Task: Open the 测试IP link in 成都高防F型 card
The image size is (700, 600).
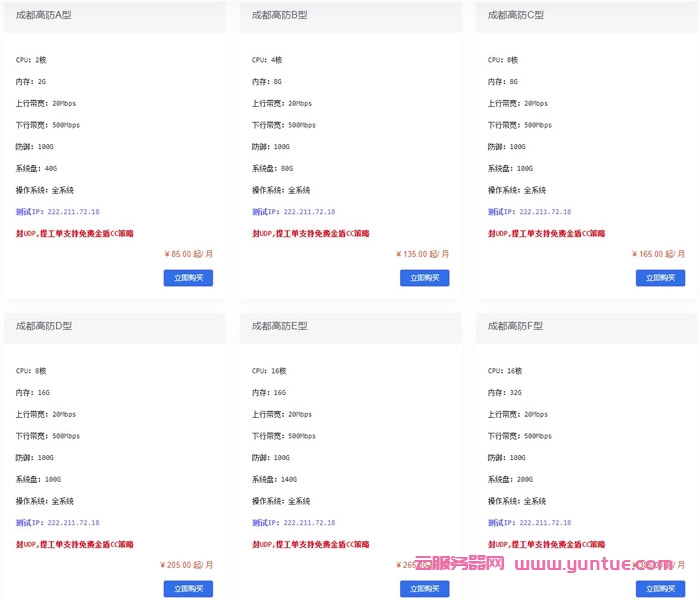Action: [529, 523]
